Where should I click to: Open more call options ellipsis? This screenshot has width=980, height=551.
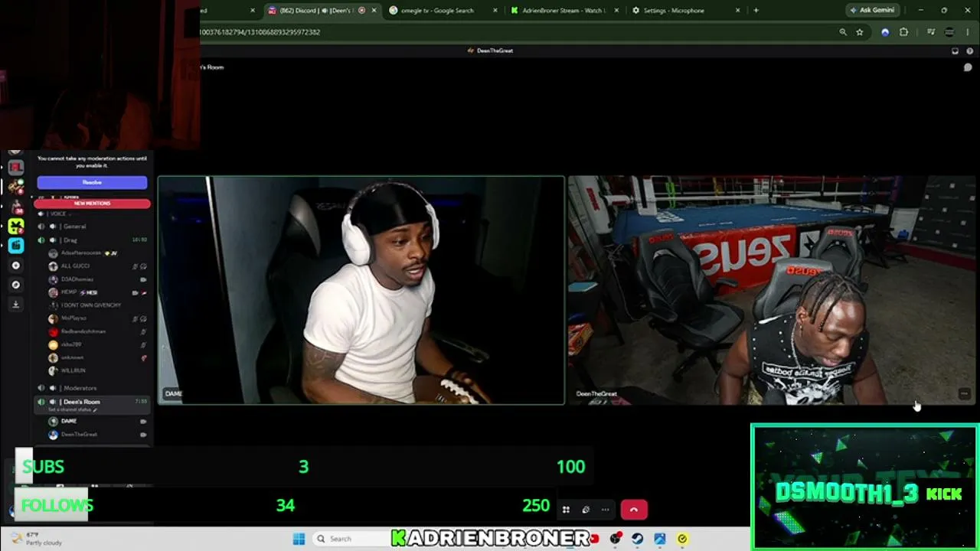coord(605,510)
